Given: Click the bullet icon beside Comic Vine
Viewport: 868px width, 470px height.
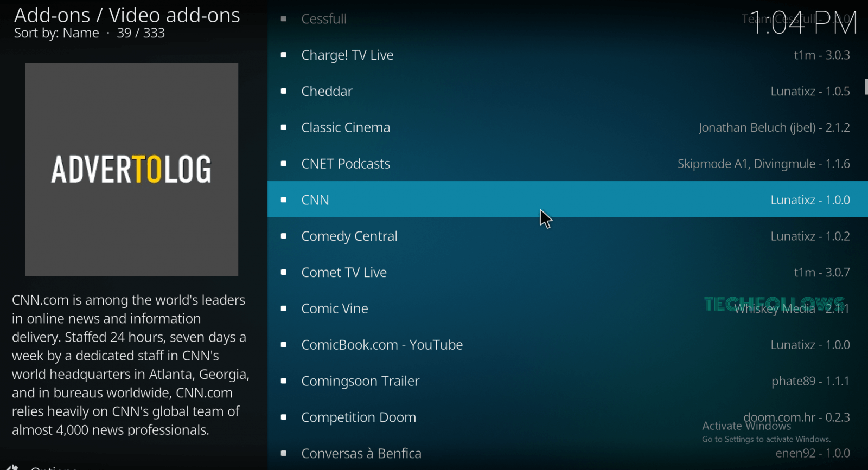Looking at the screenshot, I should tap(284, 308).
